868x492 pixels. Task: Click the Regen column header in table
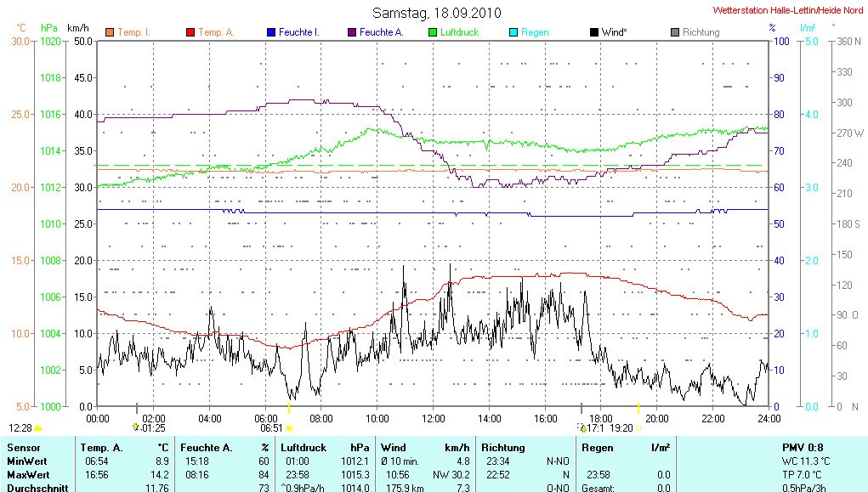pos(598,447)
